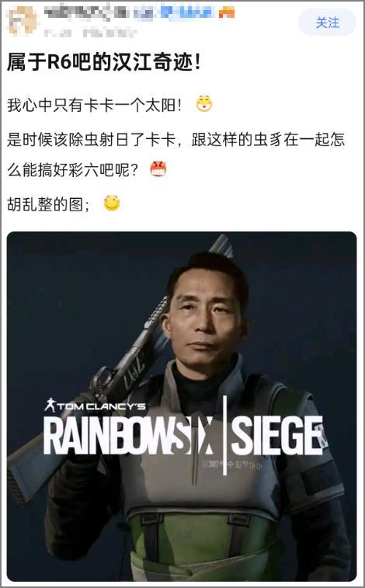Image resolution: width=365 pixels, height=588 pixels.
Task: Open the post title 属于R6吧的汉江奇迹!
Action: tap(104, 62)
